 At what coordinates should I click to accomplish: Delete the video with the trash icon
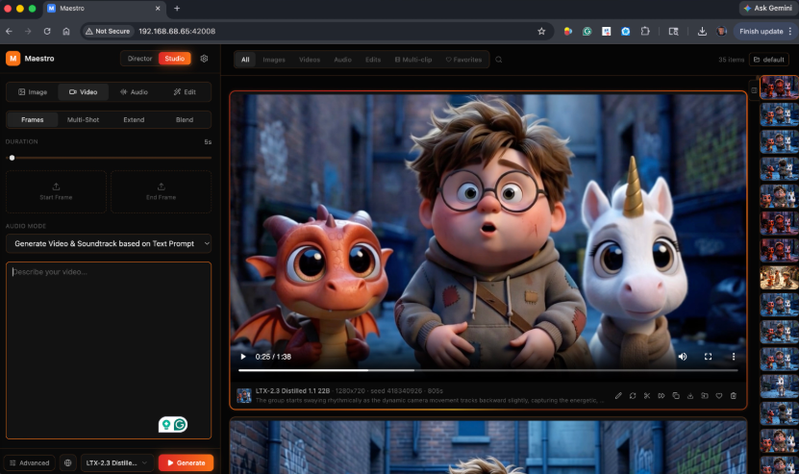click(x=733, y=396)
